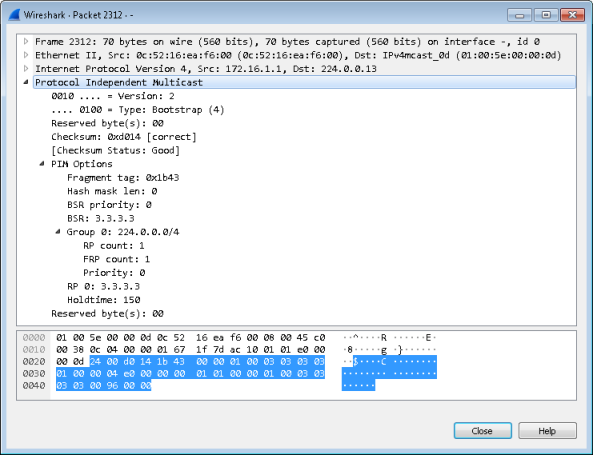
Task: Collapse the PIM Options arrow
Action: coord(42,164)
